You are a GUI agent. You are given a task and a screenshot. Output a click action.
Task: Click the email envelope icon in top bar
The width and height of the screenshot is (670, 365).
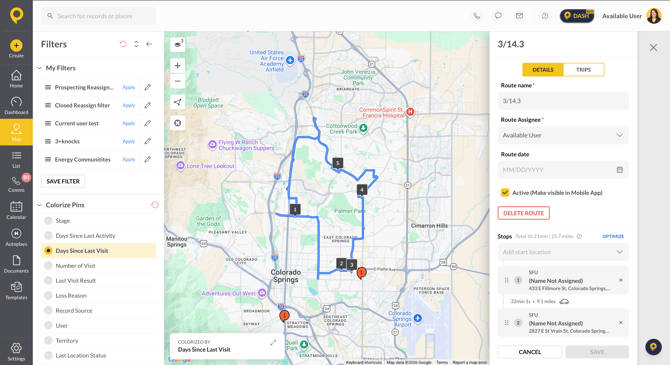point(519,16)
